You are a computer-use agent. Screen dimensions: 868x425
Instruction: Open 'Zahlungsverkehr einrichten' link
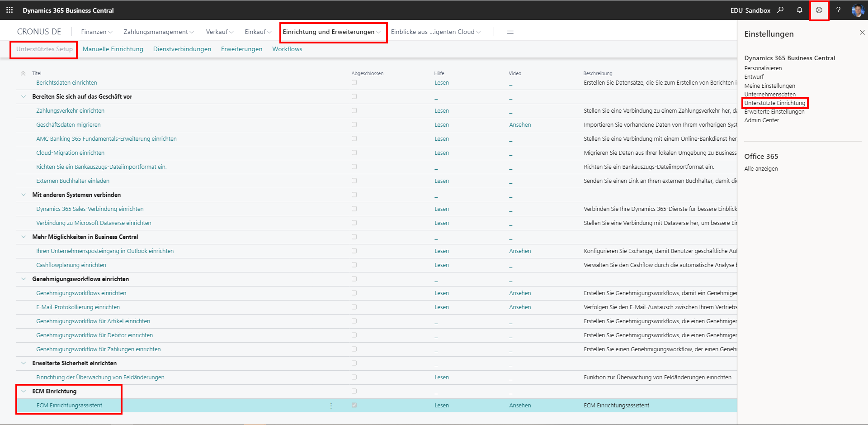[70, 110]
